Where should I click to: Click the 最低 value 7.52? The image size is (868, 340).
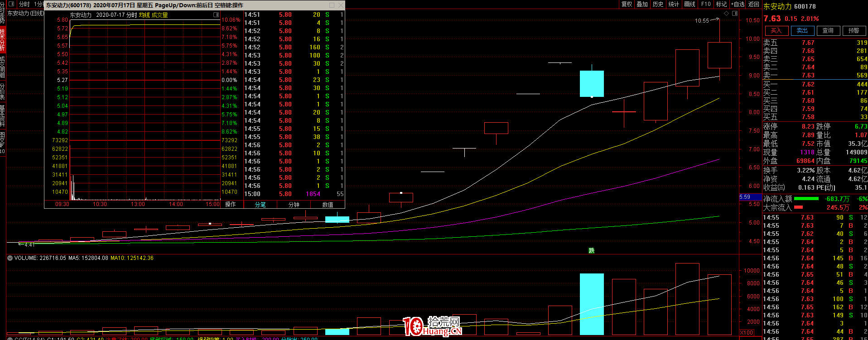(x=808, y=144)
